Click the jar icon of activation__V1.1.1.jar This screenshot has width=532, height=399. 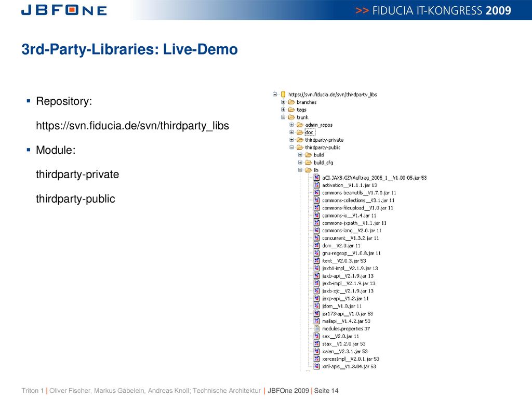[316, 185]
